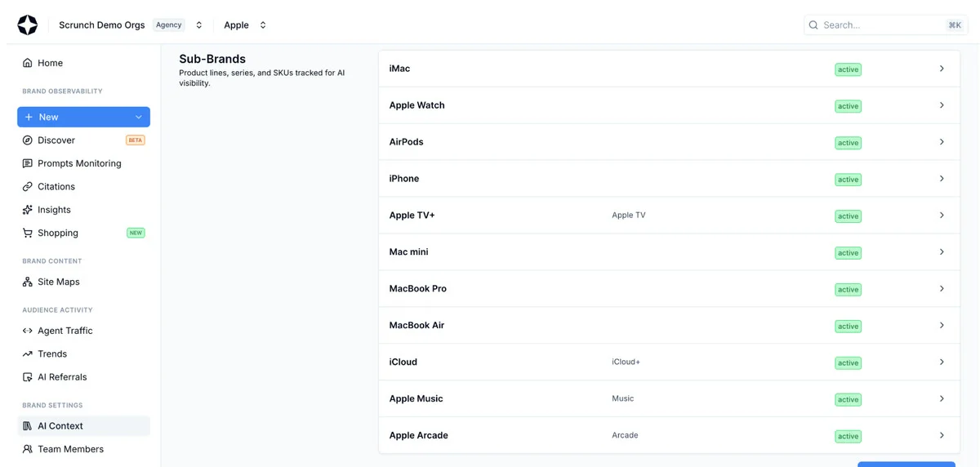The height and width of the screenshot is (467, 980).
Task: Click the Site Maps icon
Action: click(x=28, y=282)
